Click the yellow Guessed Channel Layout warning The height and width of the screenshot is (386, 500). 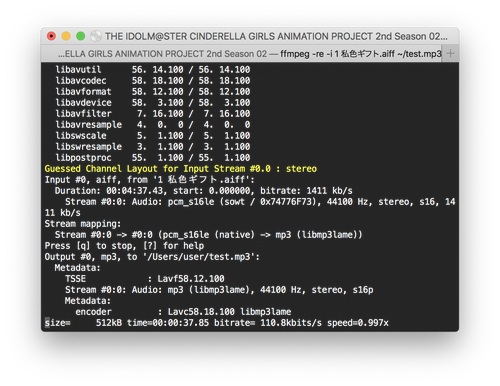pos(181,168)
